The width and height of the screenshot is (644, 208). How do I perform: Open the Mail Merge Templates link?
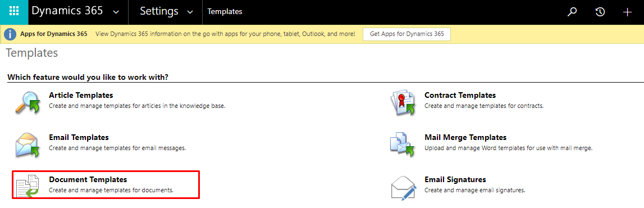465,137
